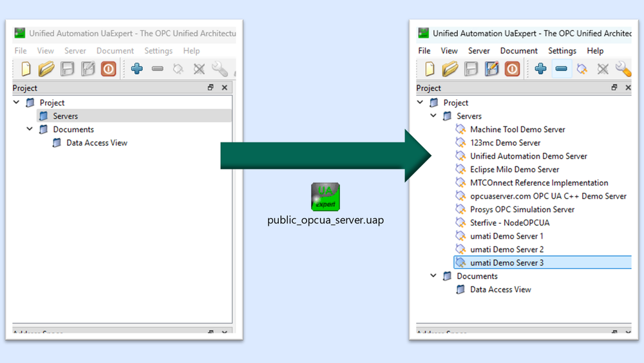The image size is (644, 363).
Task: Select umati Demo Server 1
Action: [x=506, y=237]
